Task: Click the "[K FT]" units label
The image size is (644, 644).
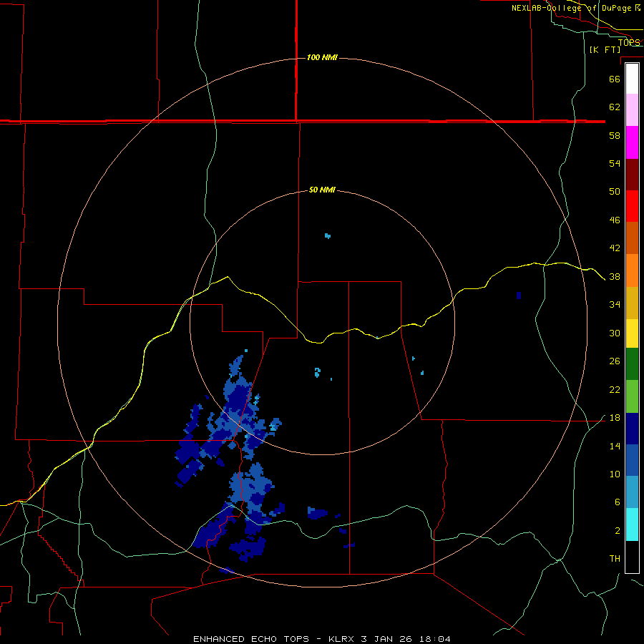Action: [x=605, y=49]
